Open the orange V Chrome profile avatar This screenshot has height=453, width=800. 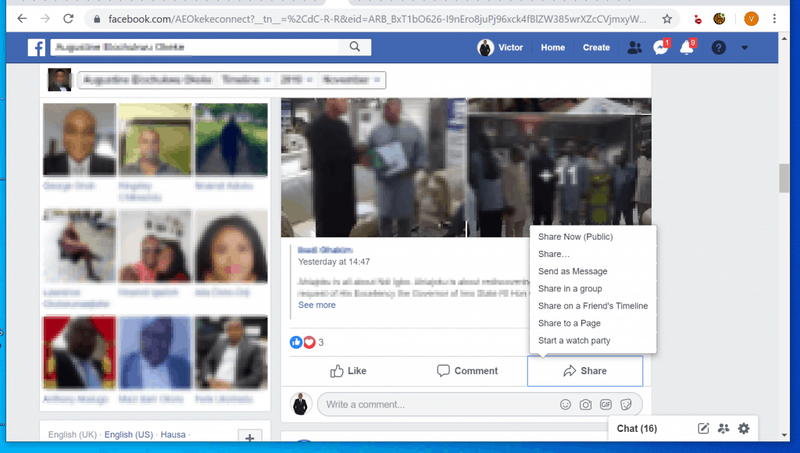[x=751, y=19]
